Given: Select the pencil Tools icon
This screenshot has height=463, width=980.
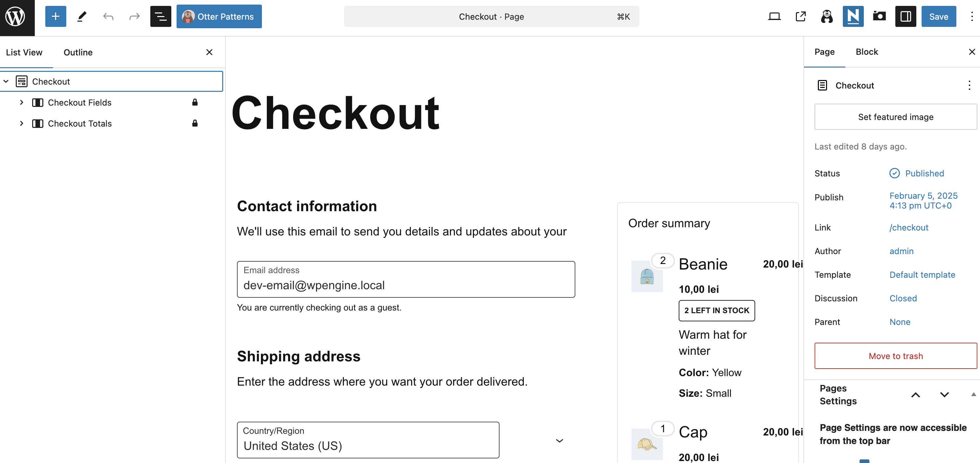Looking at the screenshot, I should coord(82,17).
